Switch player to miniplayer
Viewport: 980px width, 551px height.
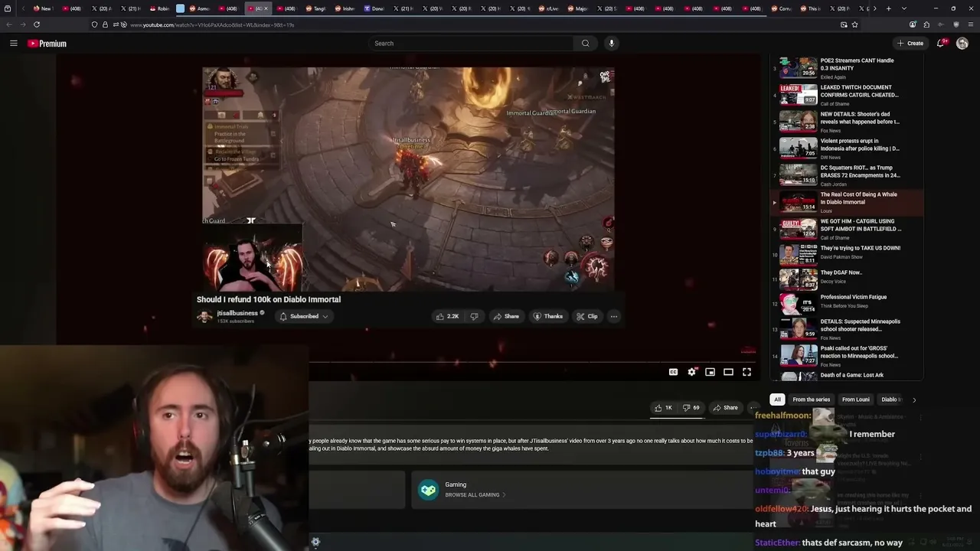[710, 372]
